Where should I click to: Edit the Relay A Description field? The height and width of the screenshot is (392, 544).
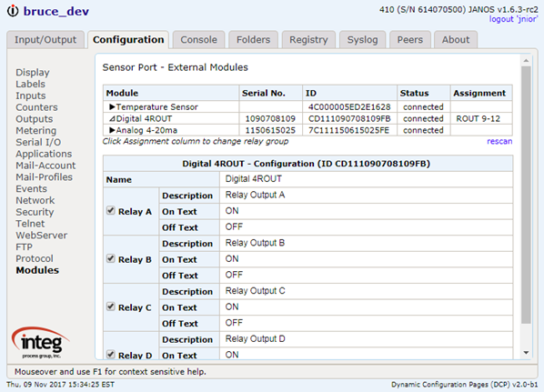click(x=366, y=195)
